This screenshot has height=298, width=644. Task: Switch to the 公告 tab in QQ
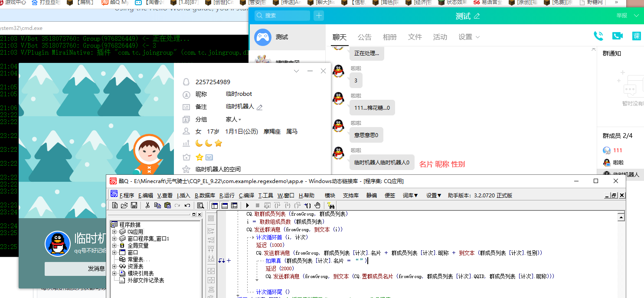(x=365, y=37)
